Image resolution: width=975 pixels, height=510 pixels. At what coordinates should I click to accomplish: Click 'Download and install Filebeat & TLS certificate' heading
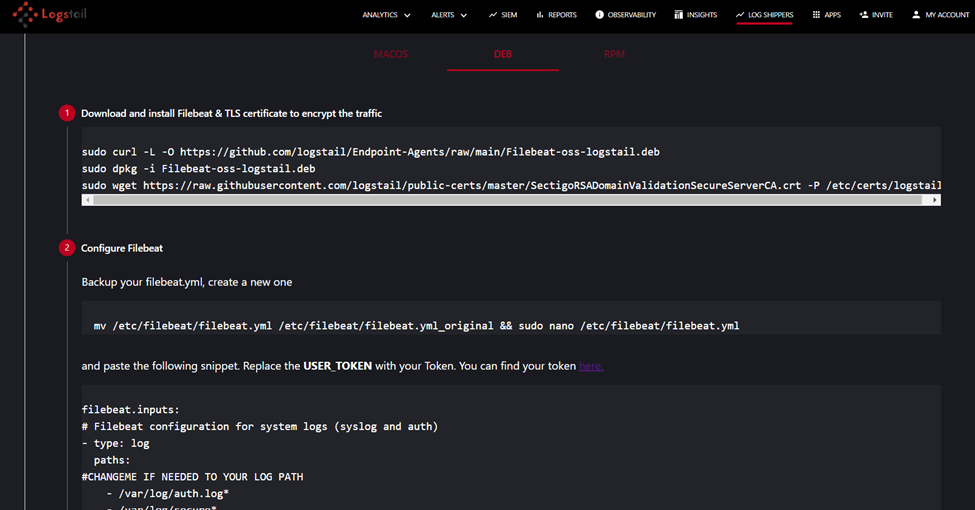click(231, 113)
